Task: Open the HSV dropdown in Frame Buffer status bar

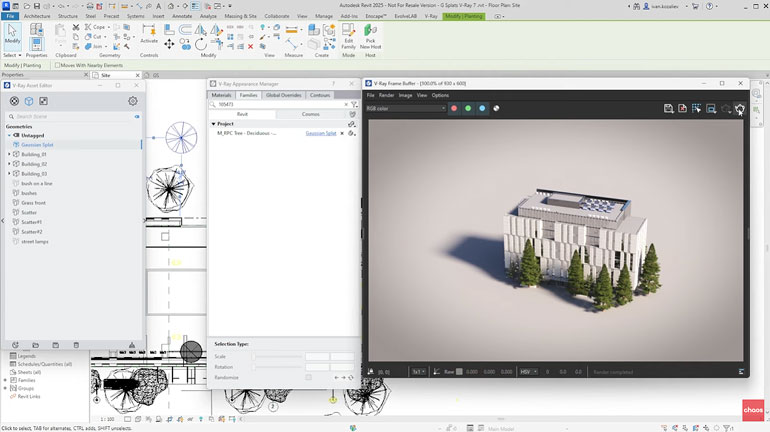Action: (x=528, y=372)
